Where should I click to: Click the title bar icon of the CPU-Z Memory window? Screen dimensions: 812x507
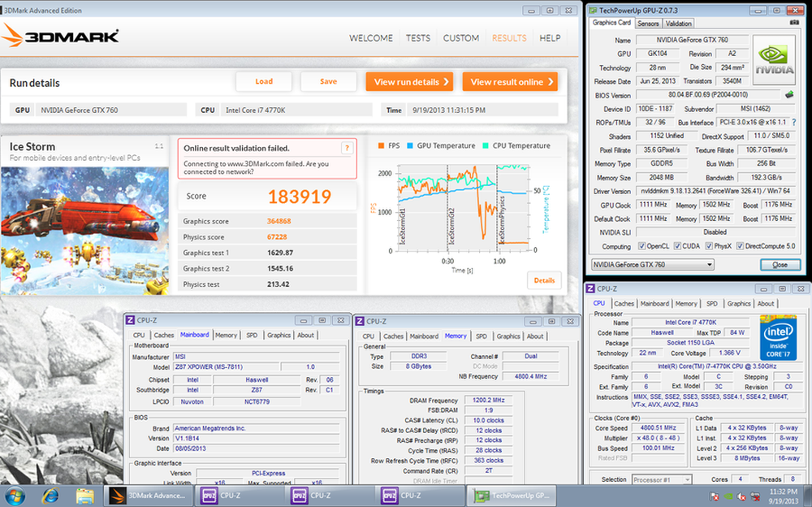[360, 322]
